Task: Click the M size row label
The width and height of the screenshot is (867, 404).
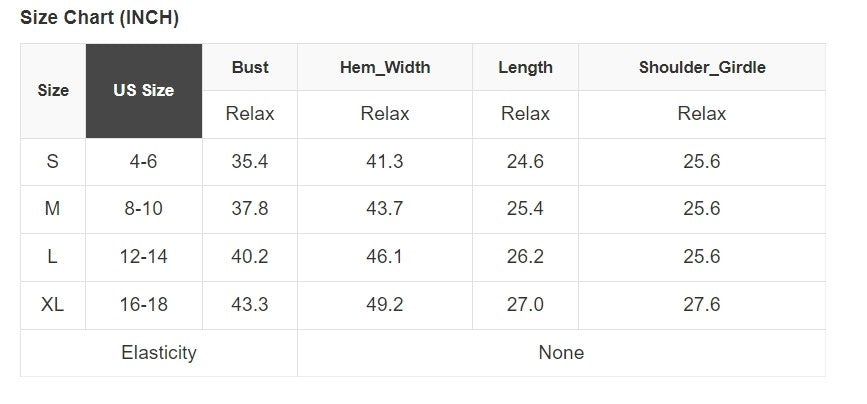Action: [x=53, y=209]
